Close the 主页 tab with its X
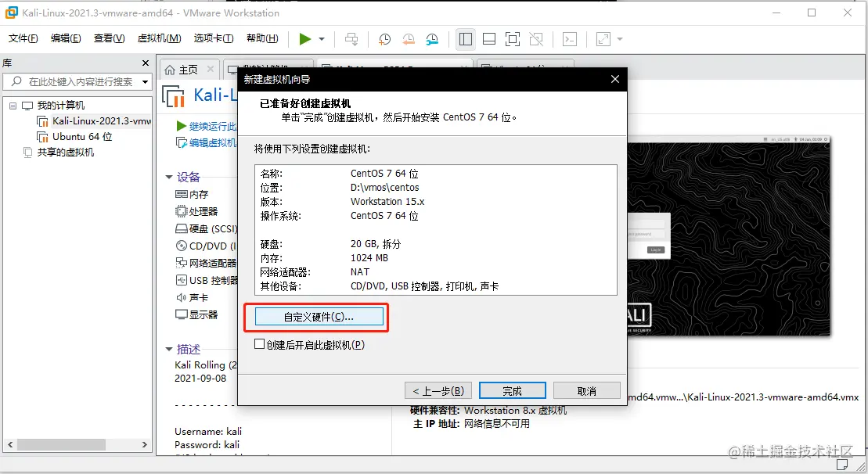Viewport: 868px width, 474px height. [x=211, y=69]
